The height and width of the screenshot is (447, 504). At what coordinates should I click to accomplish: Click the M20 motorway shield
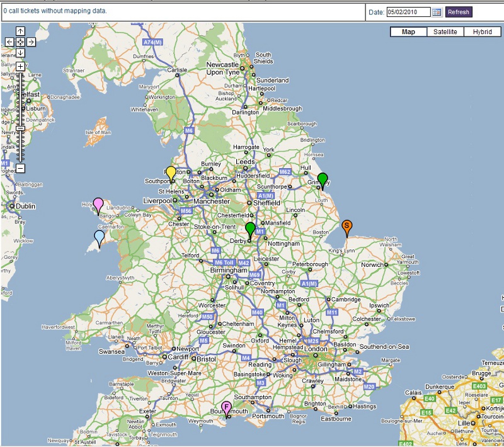(369, 387)
